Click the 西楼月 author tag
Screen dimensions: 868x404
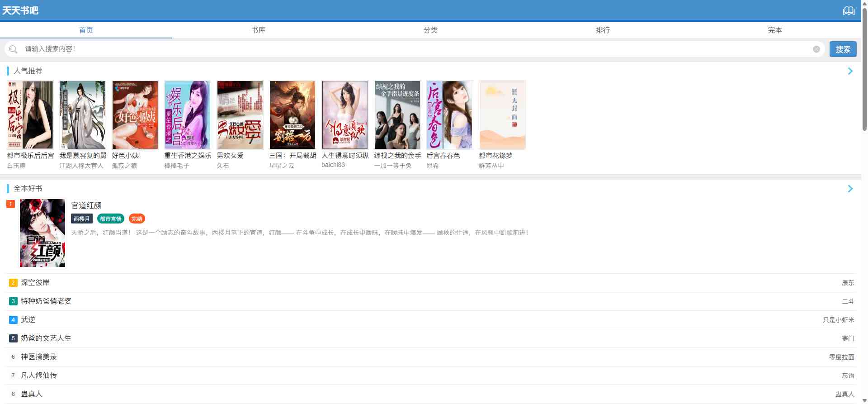click(81, 219)
